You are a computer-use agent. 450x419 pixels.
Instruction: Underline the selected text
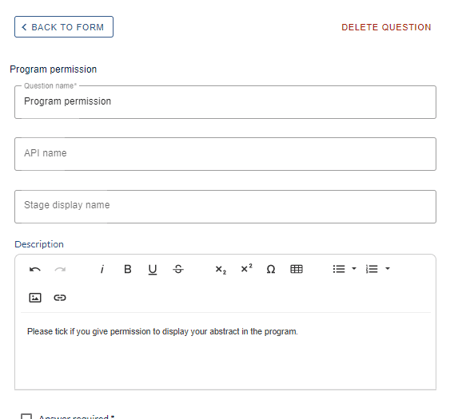(x=152, y=269)
